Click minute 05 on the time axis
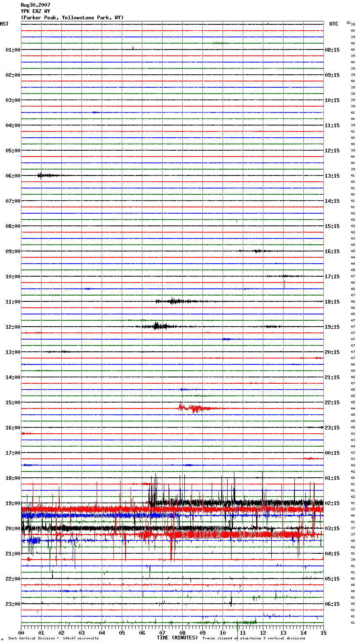Image resolution: width=357 pixels, height=644 pixels. [x=122, y=633]
